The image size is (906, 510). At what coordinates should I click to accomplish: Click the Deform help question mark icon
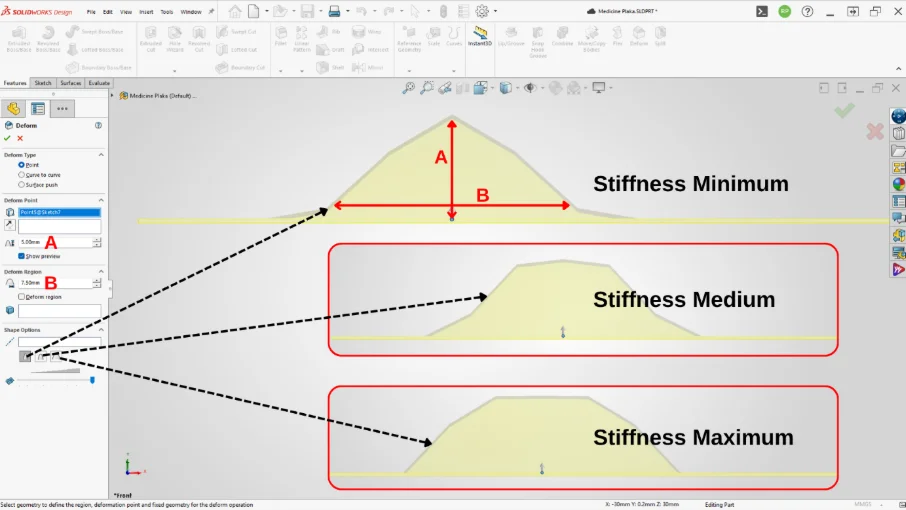pos(98,125)
